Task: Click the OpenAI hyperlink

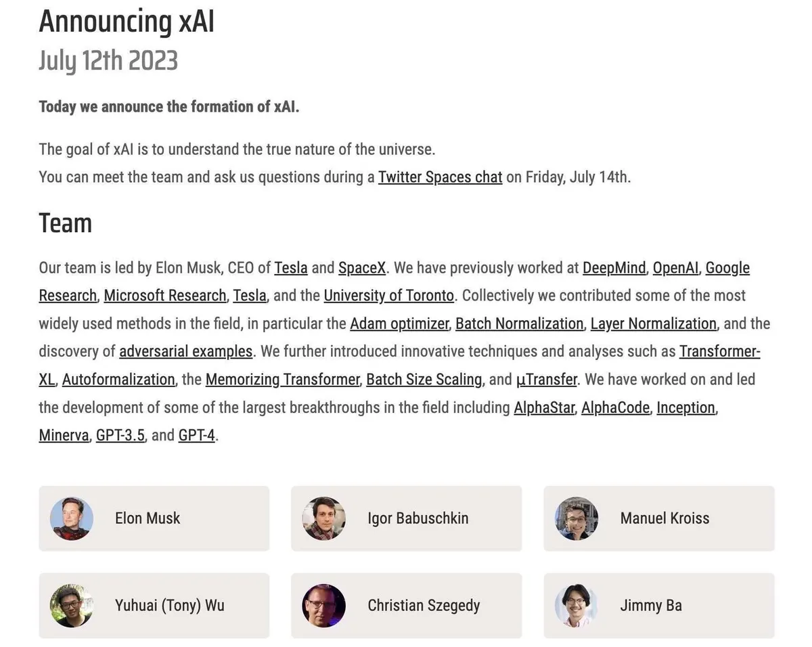Action: pyautogui.click(x=675, y=268)
